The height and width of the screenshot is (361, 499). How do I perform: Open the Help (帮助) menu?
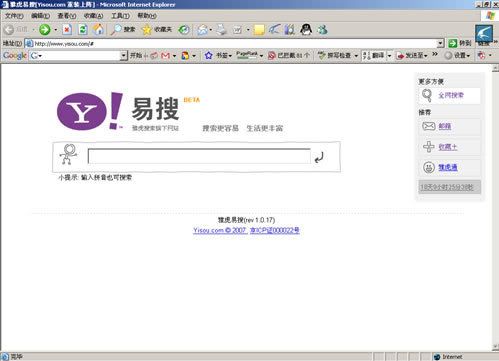pos(147,16)
